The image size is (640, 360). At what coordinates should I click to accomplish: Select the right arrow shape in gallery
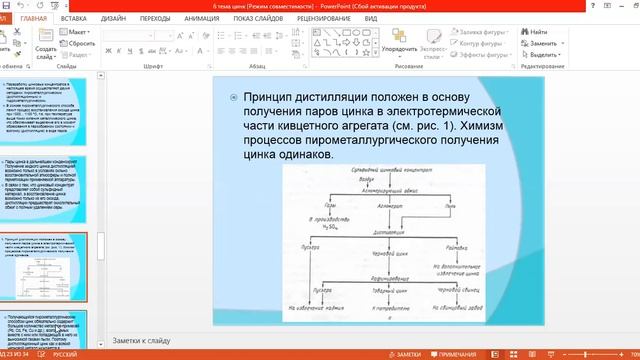click(x=347, y=42)
